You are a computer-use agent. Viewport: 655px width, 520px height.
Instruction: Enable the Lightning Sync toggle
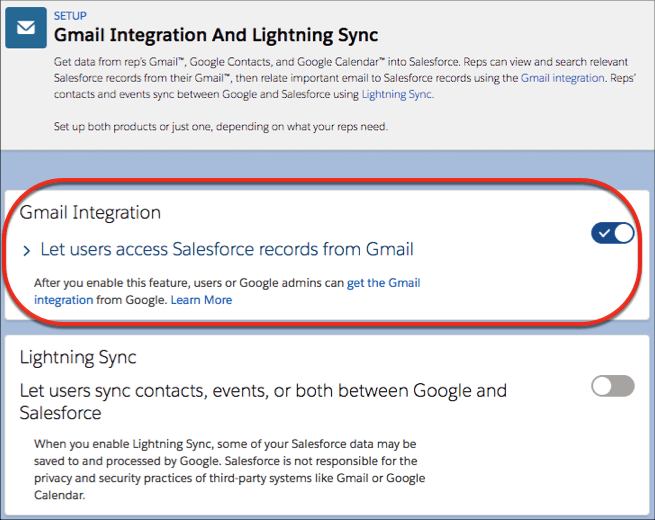pos(612,386)
